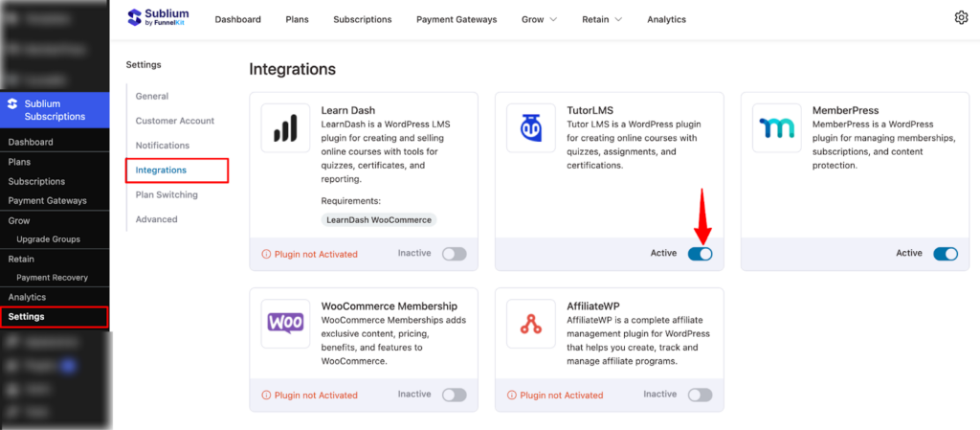Open Notifications settings section
This screenshot has height=430, width=980.
163,146
